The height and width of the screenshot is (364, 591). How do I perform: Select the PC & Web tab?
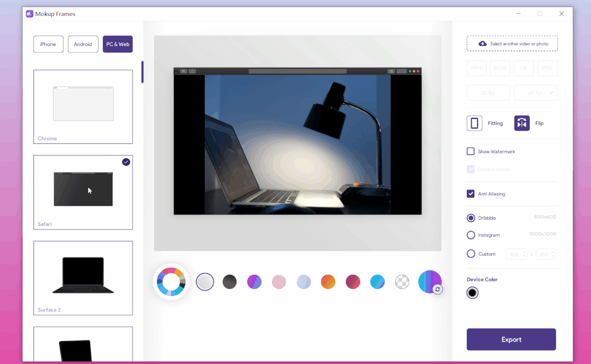pos(118,44)
